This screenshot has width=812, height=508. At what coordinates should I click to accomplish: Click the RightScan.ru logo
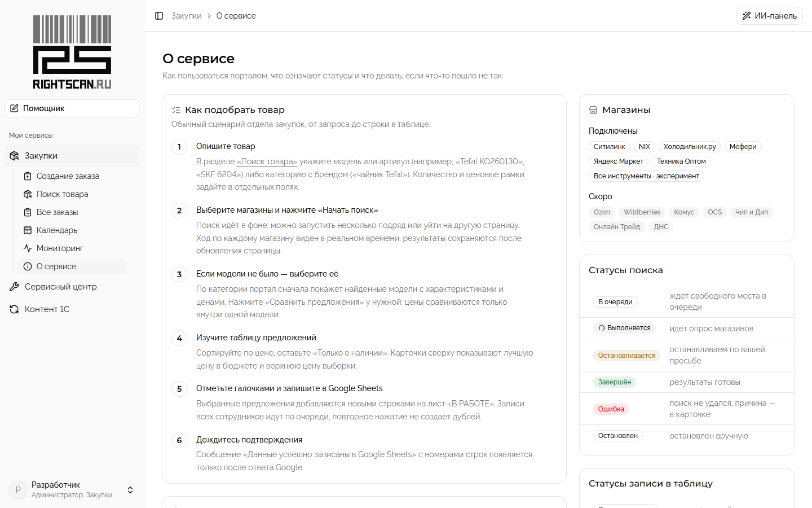pos(72,52)
